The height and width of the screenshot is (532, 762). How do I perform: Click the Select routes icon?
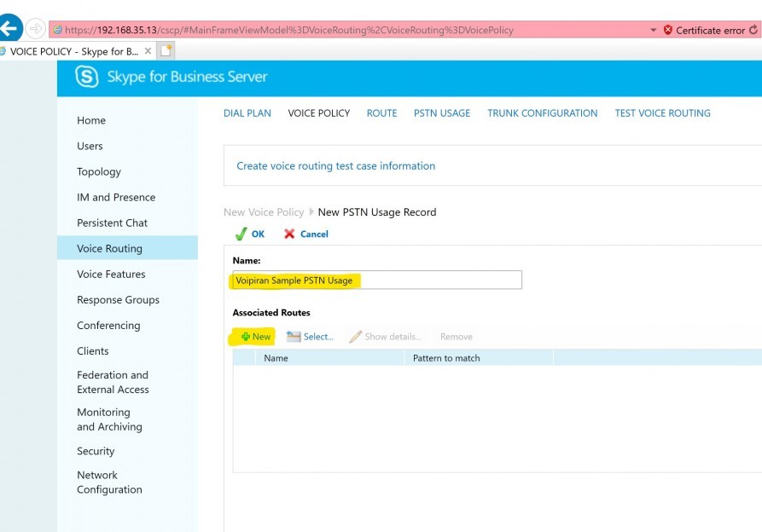[294, 337]
